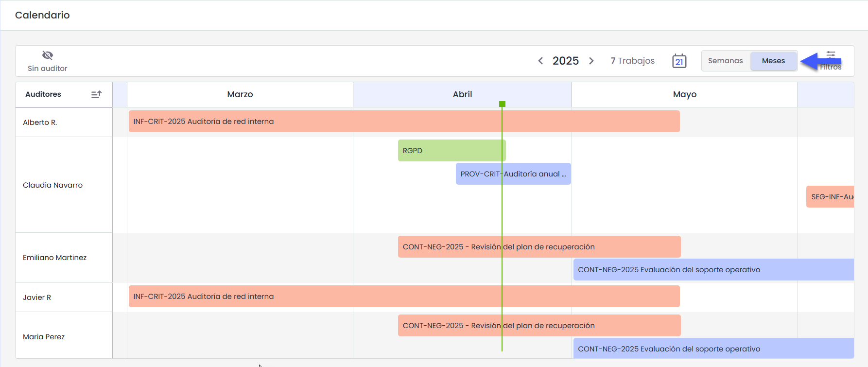Open PROV-CRIT Auditoría anual task

[513, 174]
